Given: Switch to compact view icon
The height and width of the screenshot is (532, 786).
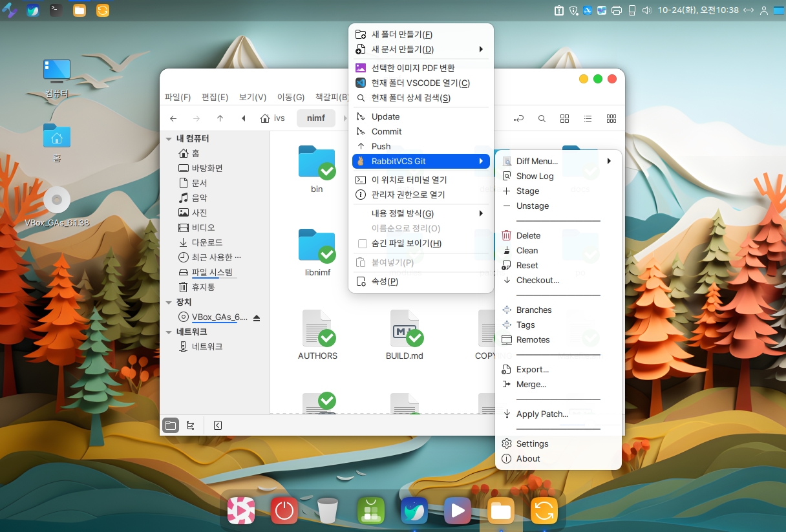Looking at the screenshot, I should 611,118.
